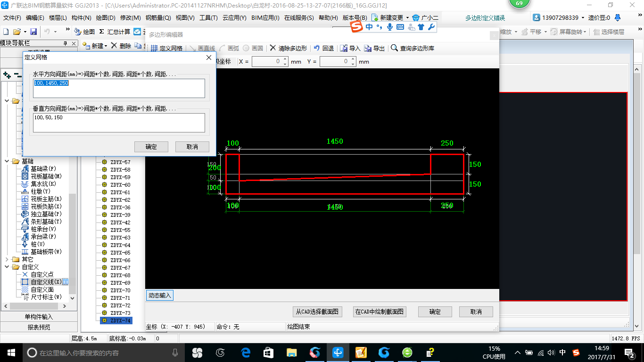Click 在CAD中绘制截面图 button

tap(380, 312)
